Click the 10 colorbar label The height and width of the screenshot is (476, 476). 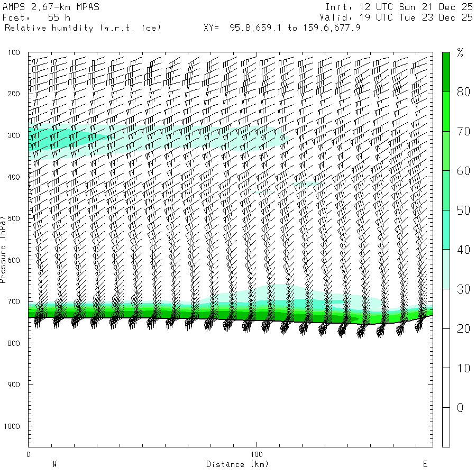click(463, 368)
